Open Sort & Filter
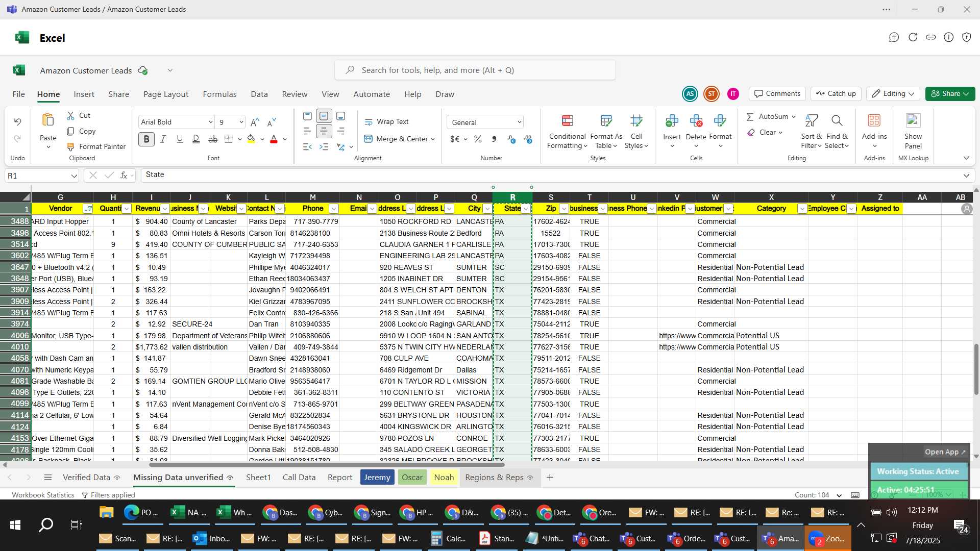The width and height of the screenshot is (980, 551). 811,131
